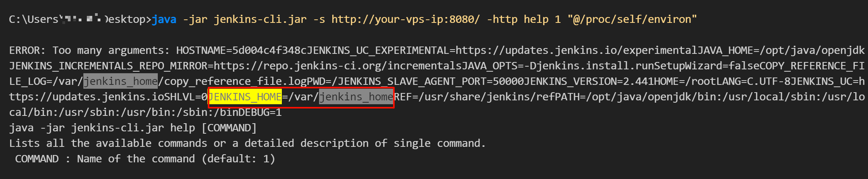Click "[COMMAND]" in the usage line
868x179 pixels.
229,128
